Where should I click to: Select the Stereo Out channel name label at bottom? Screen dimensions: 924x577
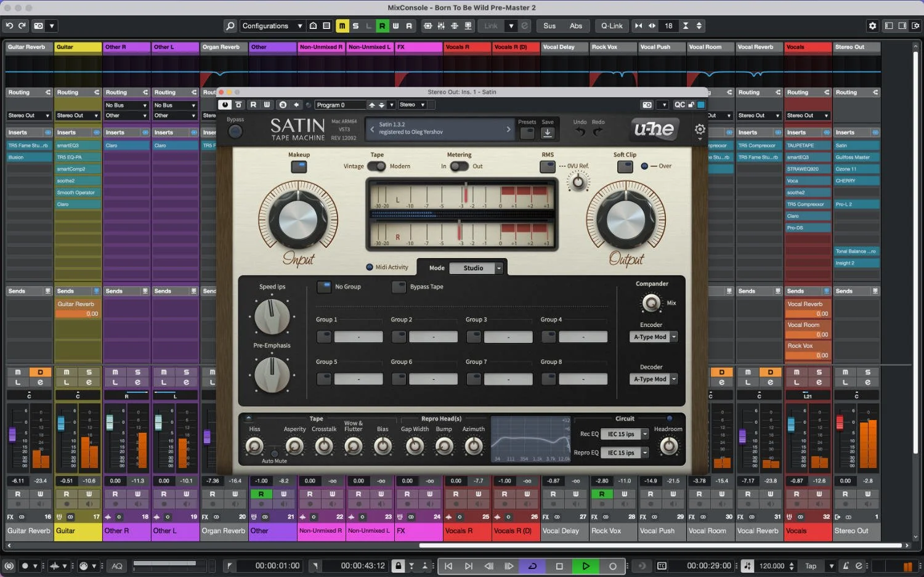[857, 531]
